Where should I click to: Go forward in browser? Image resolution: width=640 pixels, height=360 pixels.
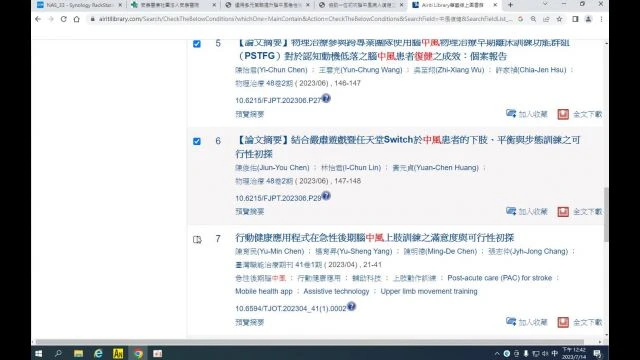51,19
